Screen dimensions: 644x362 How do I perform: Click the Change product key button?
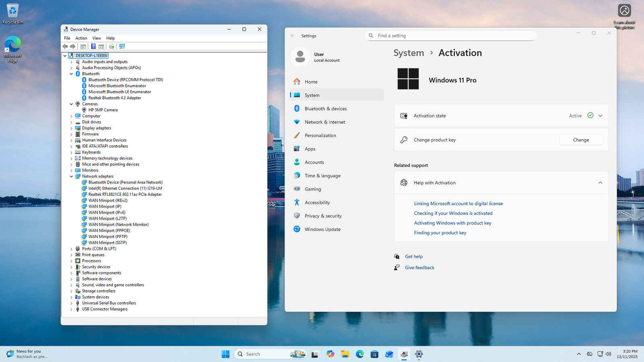coord(581,140)
